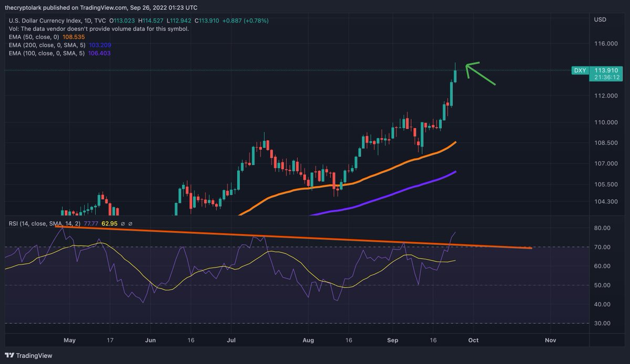Select the current price tag 113.910

(605, 70)
